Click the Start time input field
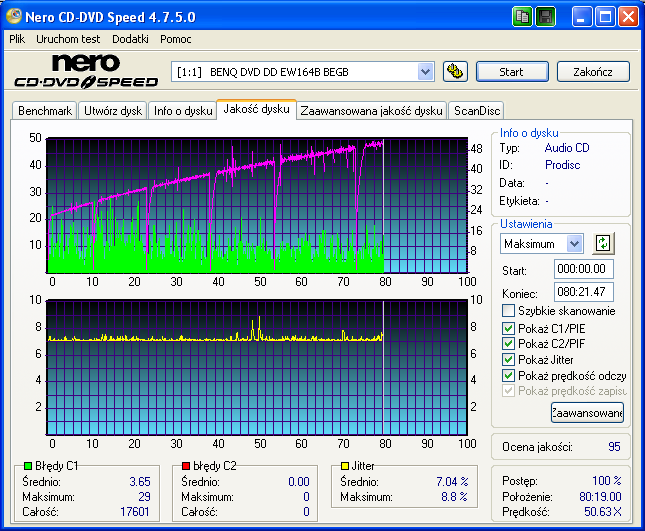The width and height of the screenshot is (645, 531). point(583,269)
